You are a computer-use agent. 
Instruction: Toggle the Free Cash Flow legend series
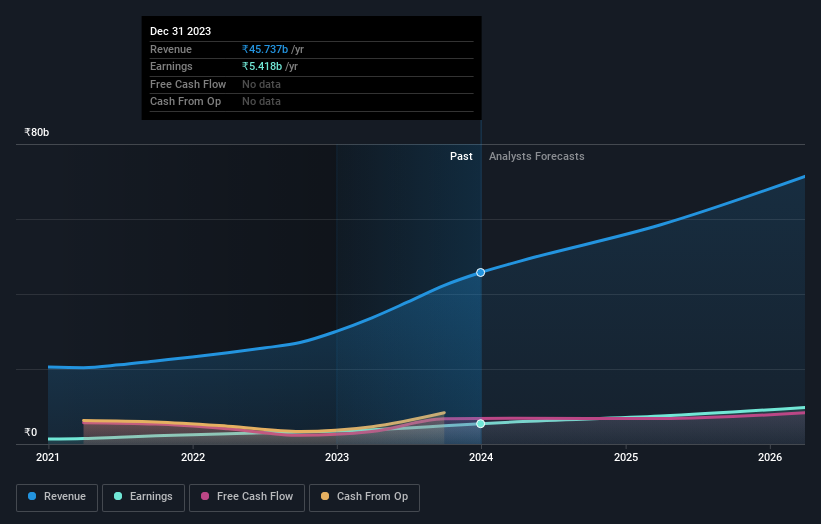point(247,497)
